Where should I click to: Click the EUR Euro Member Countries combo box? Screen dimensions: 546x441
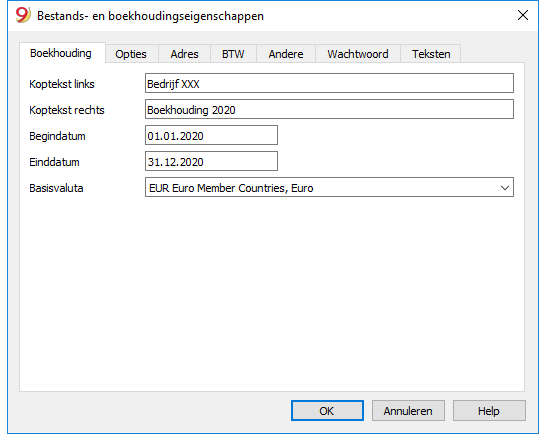[x=329, y=187]
